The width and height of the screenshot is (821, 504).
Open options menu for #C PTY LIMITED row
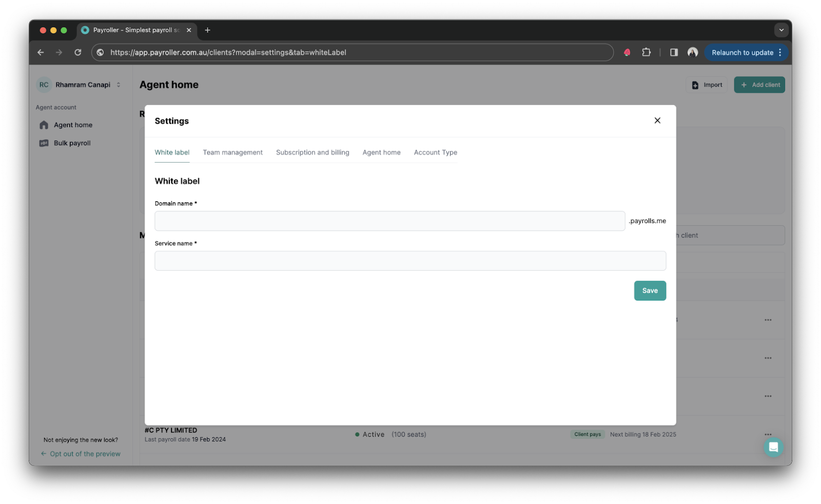[768, 434]
